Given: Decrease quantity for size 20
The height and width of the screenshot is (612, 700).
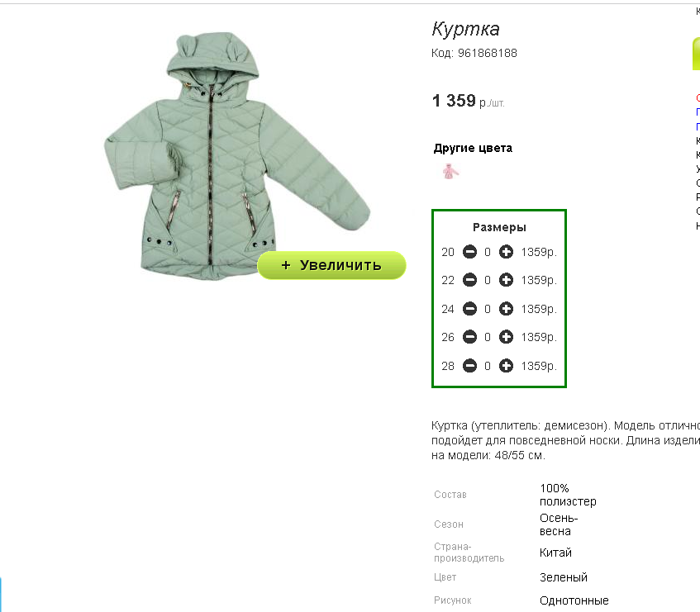Looking at the screenshot, I should tap(469, 252).
